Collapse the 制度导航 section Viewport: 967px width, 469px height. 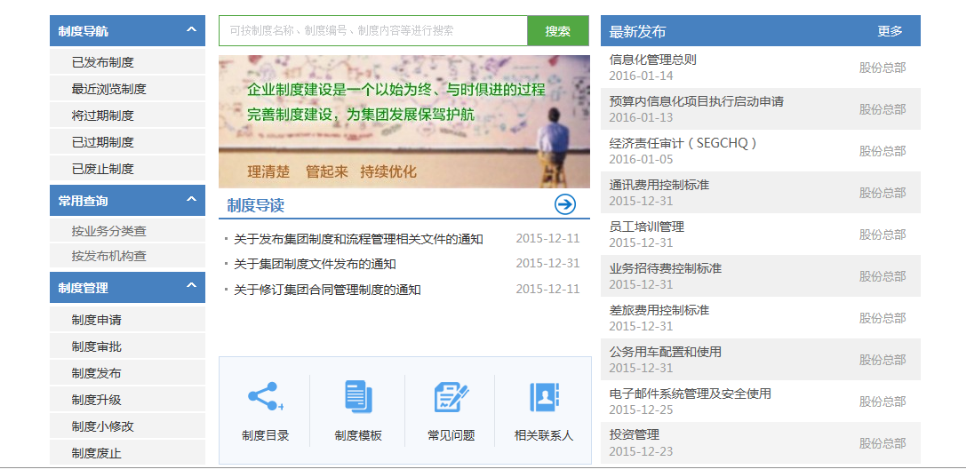191,31
